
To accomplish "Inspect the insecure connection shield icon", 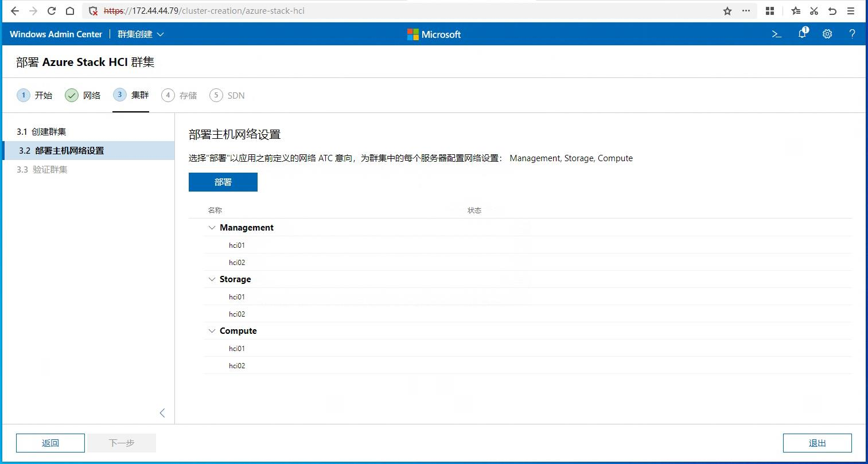I will 93,11.
